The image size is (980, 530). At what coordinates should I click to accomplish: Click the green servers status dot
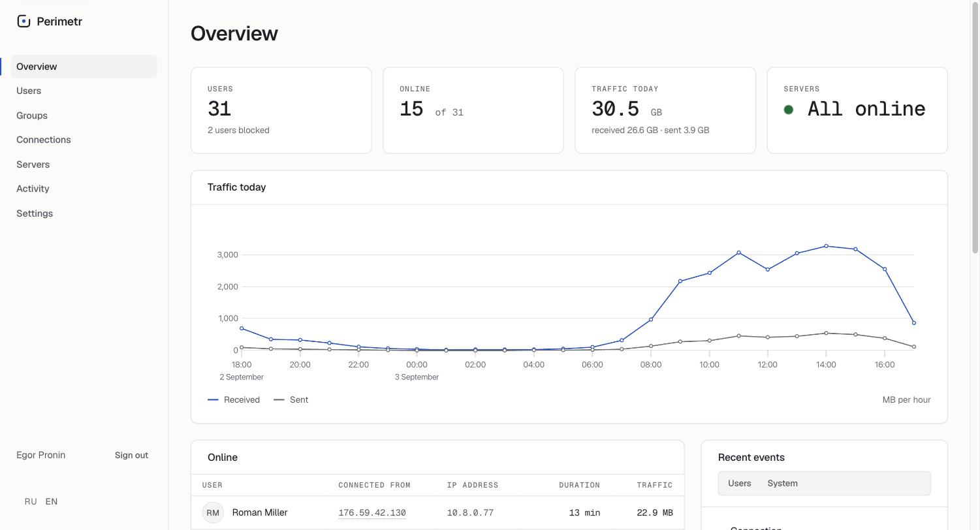coord(789,110)
